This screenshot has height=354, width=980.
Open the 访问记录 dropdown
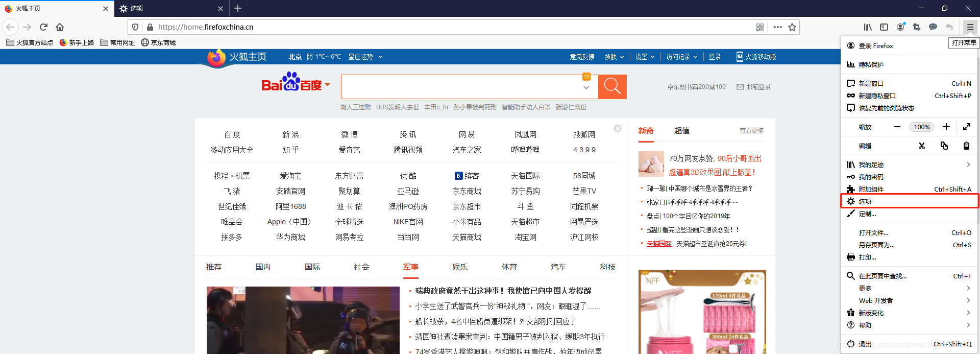(x=681, y=57)
